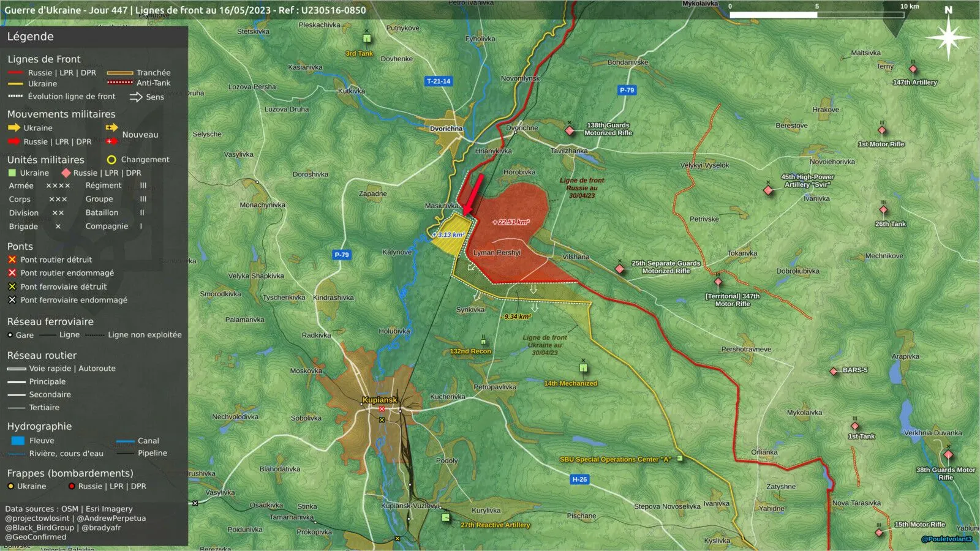Click the damaged road bridge marker in Kupiansk
Image resolution: width=980 pixels, height=551 pixels.
[382, 409]
